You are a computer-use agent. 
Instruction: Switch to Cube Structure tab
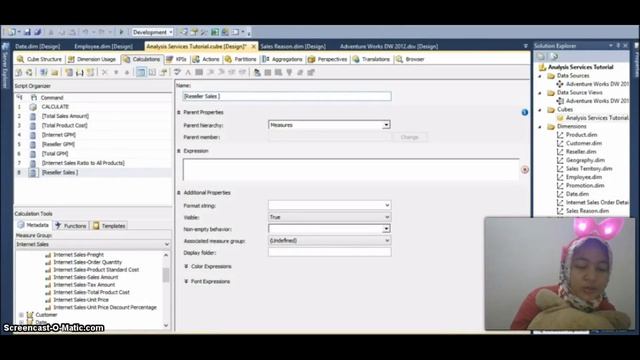click(x=40, y=59)
